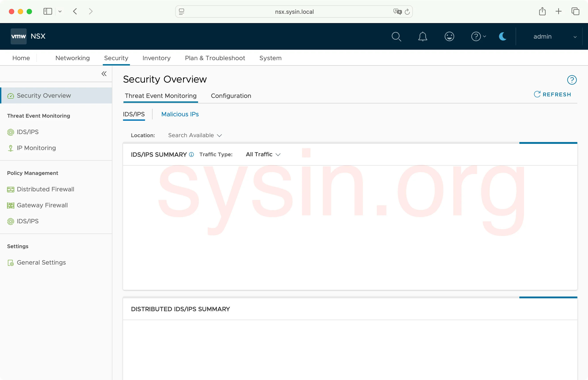
Task: Open the Malicious IPs link
Action: (x=180, y=114)
